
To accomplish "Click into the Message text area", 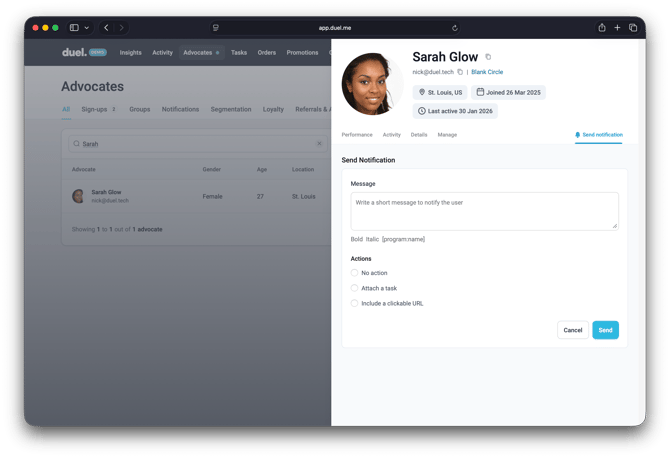I will [484, 211].
